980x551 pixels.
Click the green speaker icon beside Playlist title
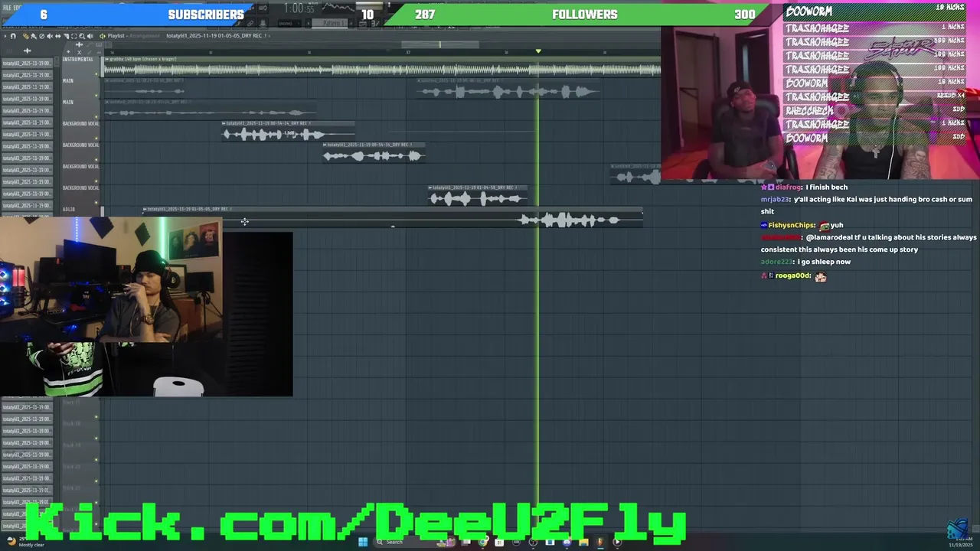pyautogui.click(x=103, y=36)
